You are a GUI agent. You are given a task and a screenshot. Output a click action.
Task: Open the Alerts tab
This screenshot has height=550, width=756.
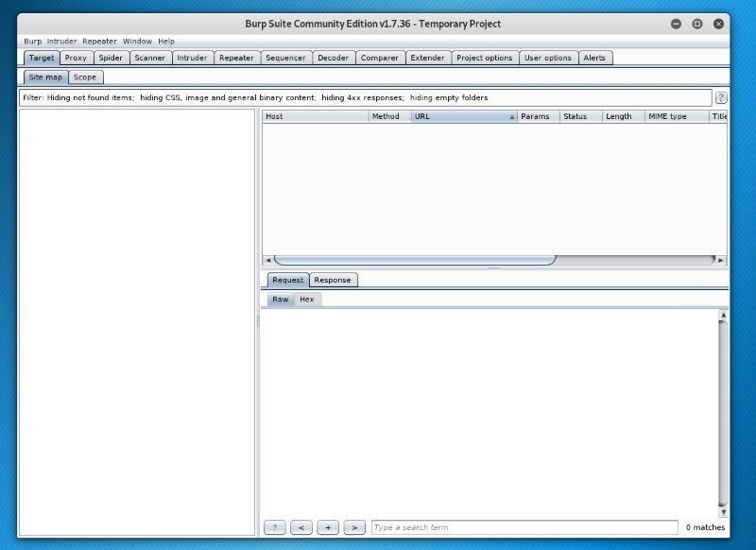coord(596,58)
